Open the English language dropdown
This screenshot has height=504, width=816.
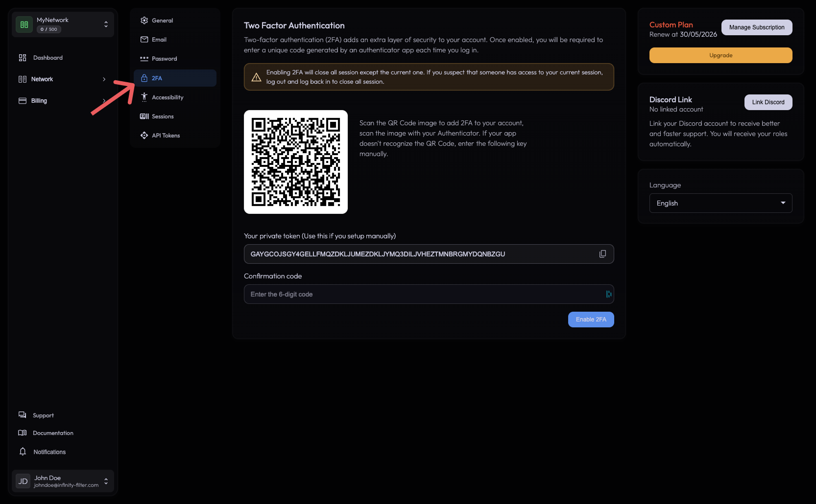(721, 203)
